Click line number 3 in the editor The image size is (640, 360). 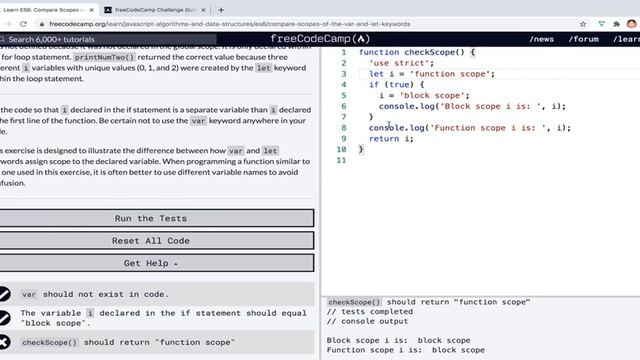[x=344, y=74]
